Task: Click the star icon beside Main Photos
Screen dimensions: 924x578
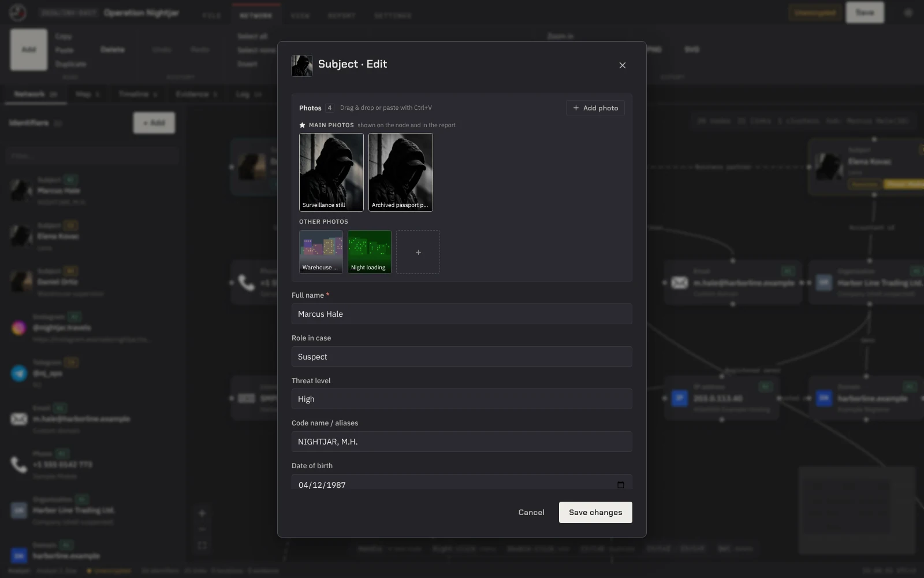Action: (302, 125)
